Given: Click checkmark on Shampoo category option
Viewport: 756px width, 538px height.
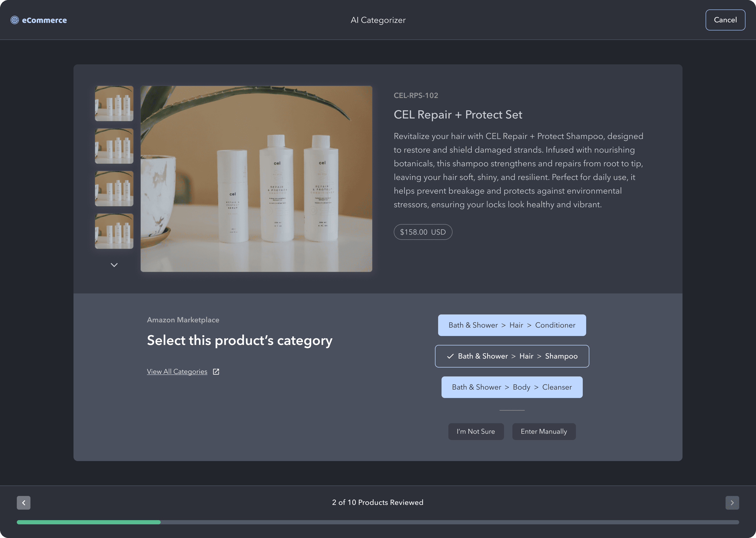Looking at the screenshot, I should (450, 356).
